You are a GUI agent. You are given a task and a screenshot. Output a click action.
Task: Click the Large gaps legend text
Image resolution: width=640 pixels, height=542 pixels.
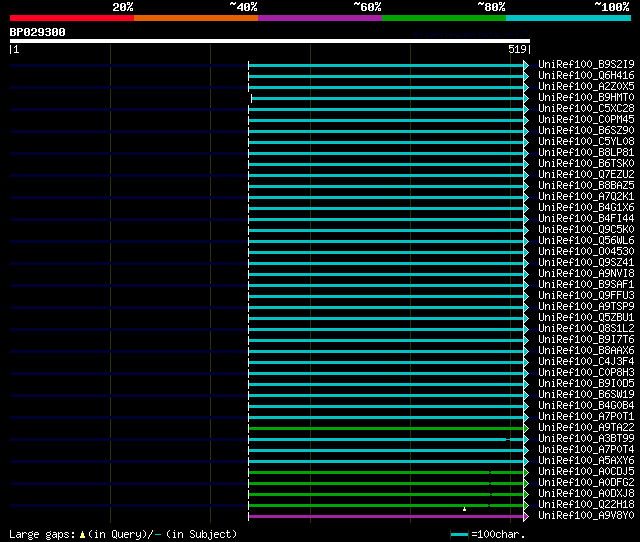pyautogui.click(x=42, y=534)
